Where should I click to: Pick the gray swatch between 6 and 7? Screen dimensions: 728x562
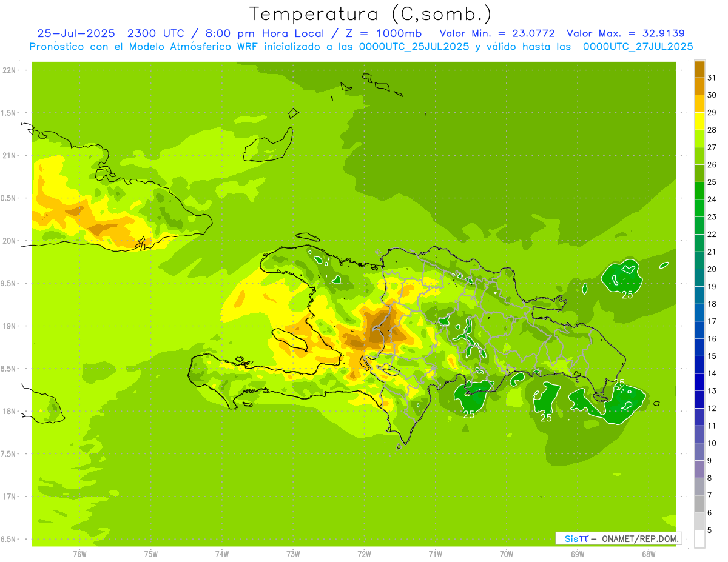[x=699, y=504]
